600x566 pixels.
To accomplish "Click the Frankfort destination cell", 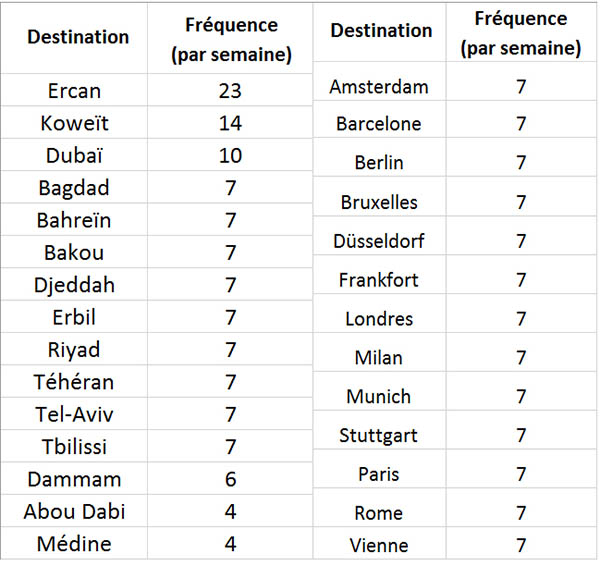I will [x=379, y=280].
